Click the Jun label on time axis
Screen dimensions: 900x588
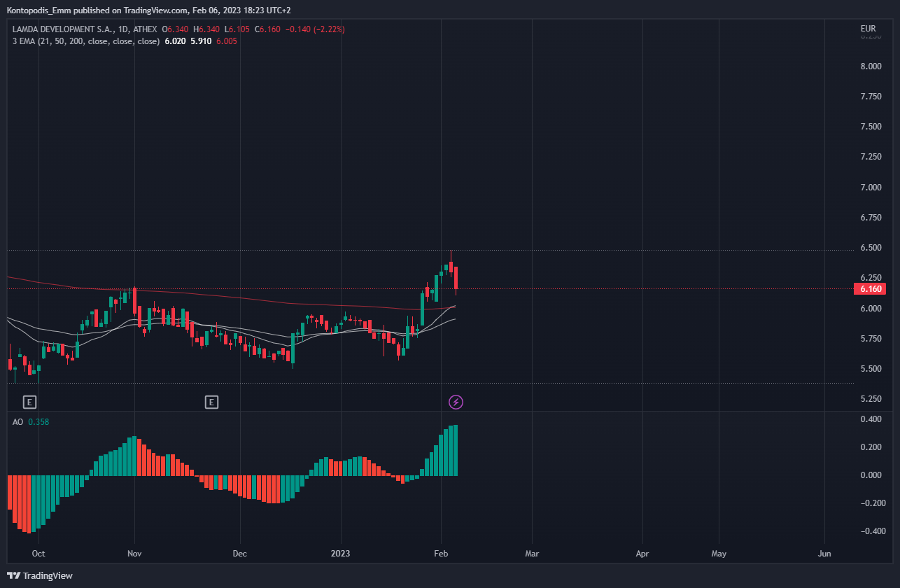[824, 554]
